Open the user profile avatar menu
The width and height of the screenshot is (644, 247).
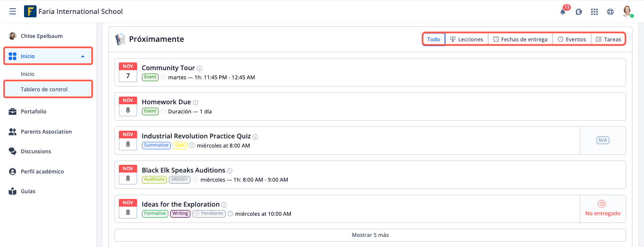[627, 12]
